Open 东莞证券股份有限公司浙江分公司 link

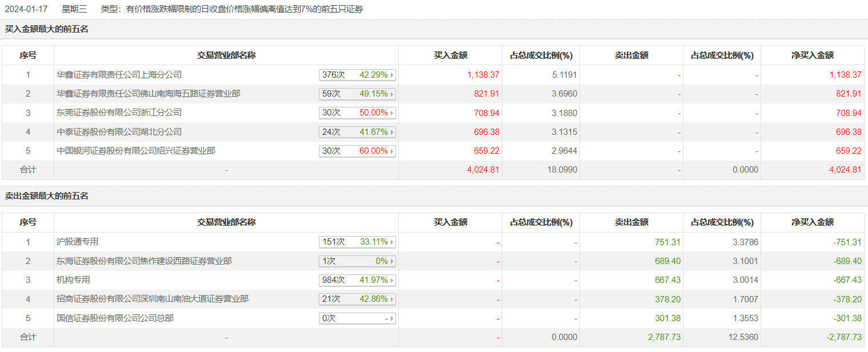pyautogui.click(x=119, y=113)
